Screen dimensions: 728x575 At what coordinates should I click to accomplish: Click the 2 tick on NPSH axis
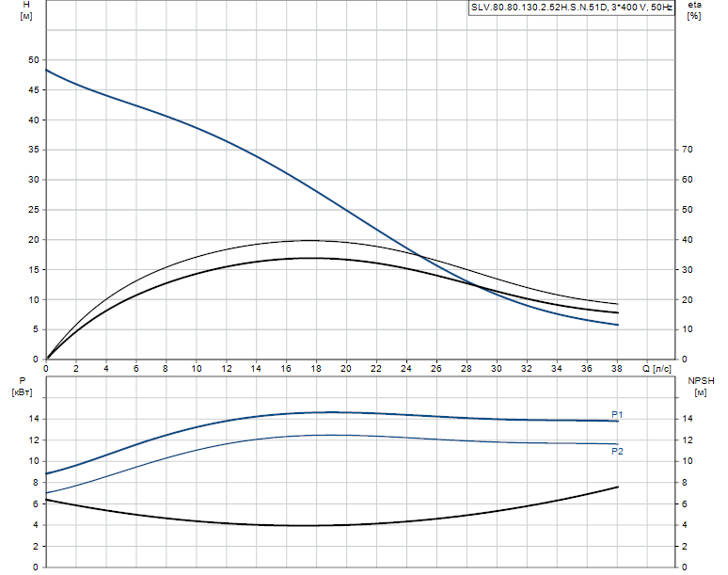[685, 547]
